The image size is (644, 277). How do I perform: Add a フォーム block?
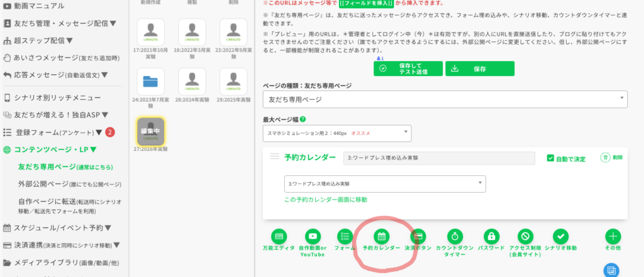345,236
